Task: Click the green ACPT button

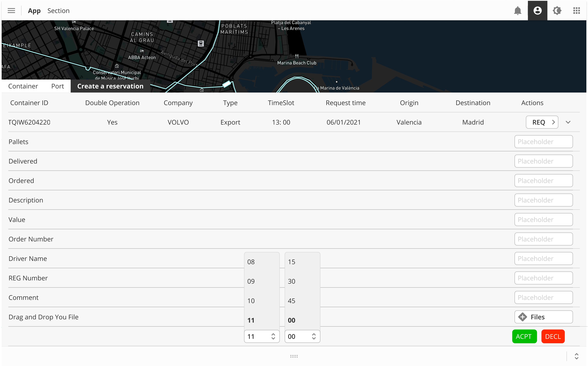Action: [x=524, y=336]
